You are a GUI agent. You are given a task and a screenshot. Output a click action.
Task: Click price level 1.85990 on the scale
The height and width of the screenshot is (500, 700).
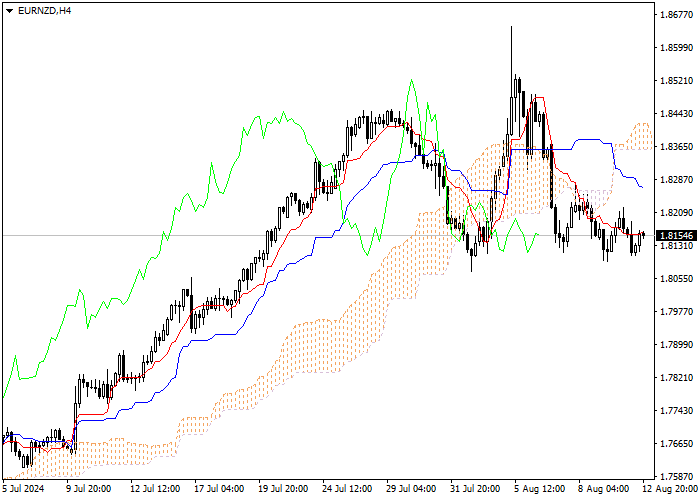pyautogui.click(x=676, y=48)
